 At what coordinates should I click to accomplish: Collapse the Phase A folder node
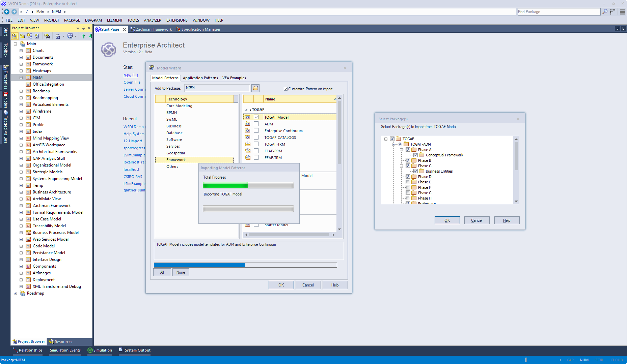click(x=401, y=150)
